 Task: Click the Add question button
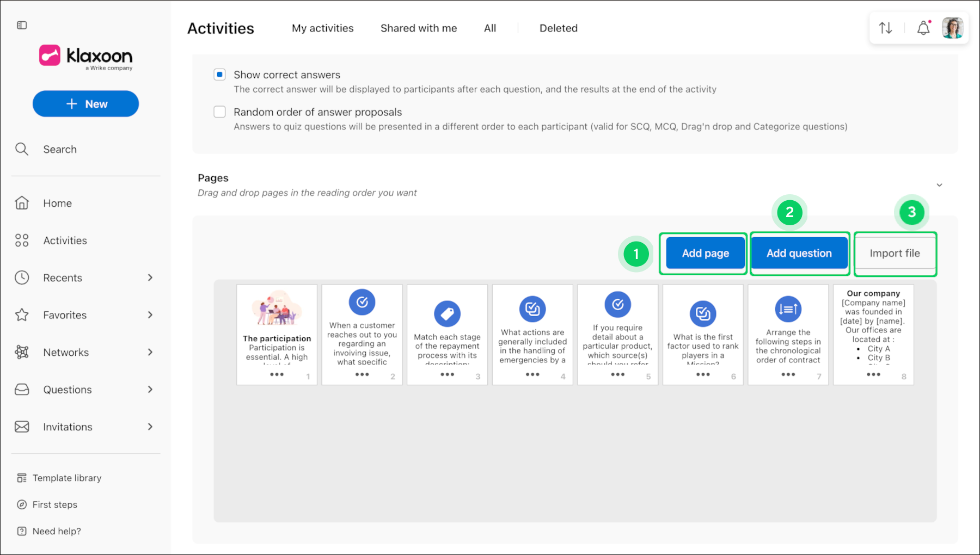click(799, 253)
